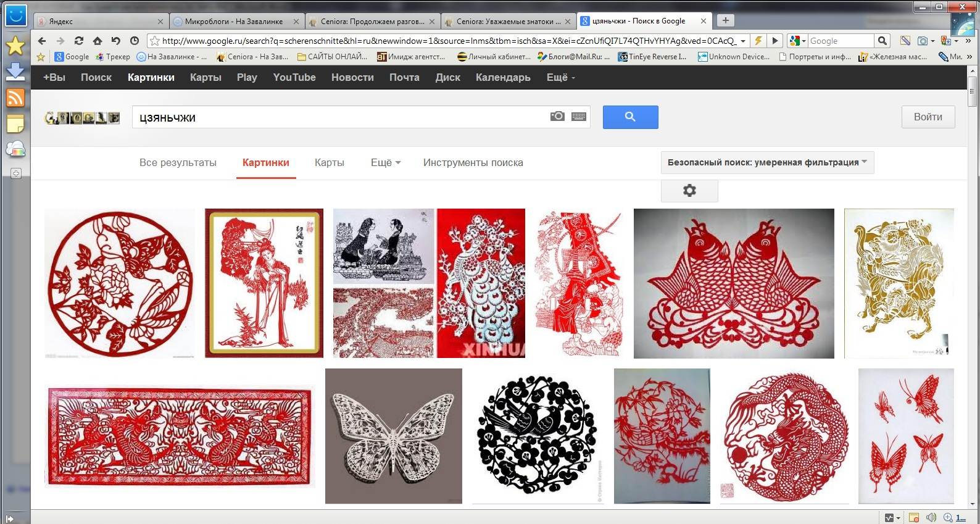Click the zoom level percentage in status bar
The image size is (980, 524).
tap(961, 518)
